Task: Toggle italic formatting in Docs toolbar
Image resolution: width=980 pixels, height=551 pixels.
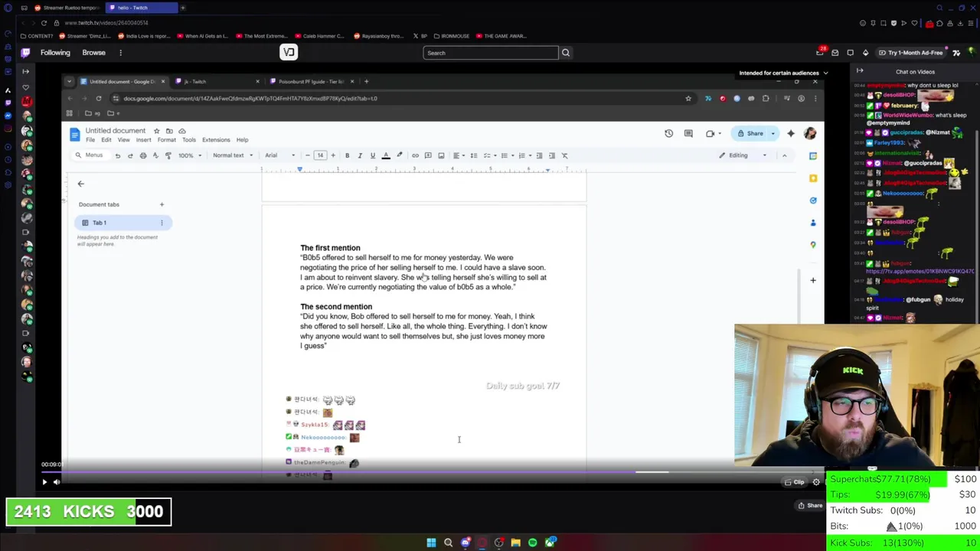Action: point(360,155)
